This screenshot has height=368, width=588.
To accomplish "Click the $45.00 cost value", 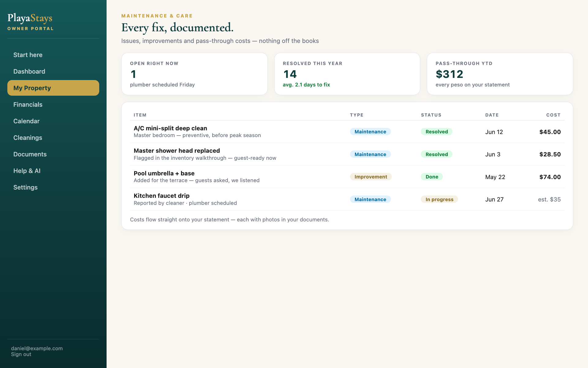I will click(550, 132).
